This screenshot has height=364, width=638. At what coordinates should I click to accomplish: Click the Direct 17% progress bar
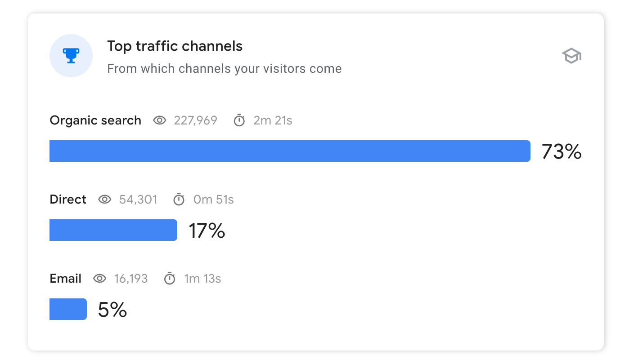113,230
